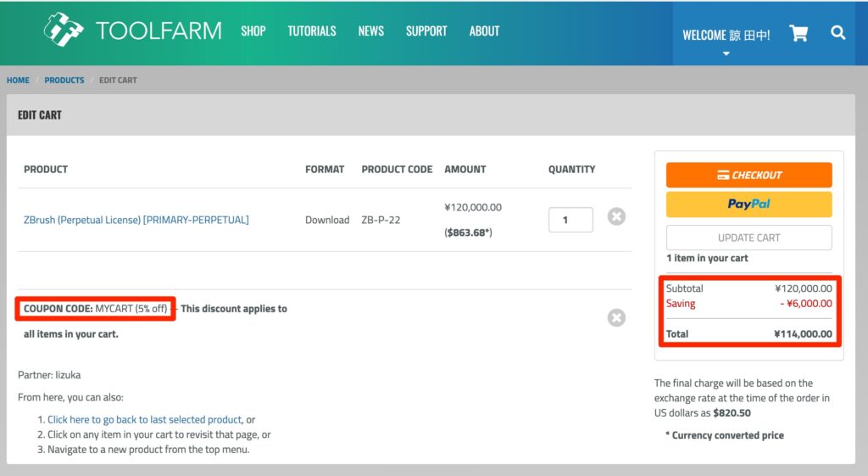Open ZBrush Perpetual License product link
Screen dimensions: 868x476
pos(136,220)
